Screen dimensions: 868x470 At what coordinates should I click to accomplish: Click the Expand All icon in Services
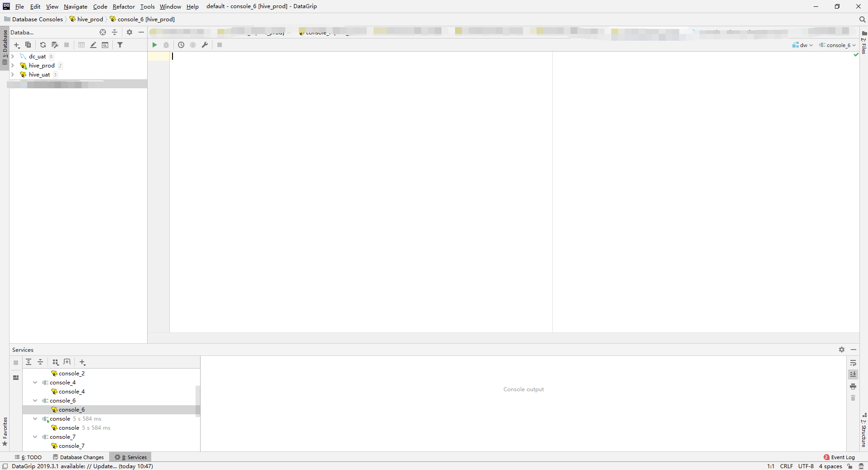coord(29,362)
